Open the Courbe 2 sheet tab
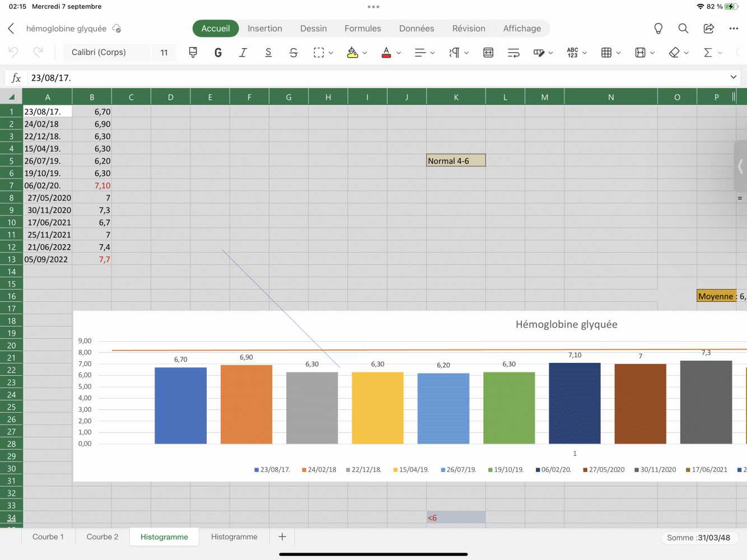This screenshot has height=560, width=747. pyautogui.click(x=102, y=537)
